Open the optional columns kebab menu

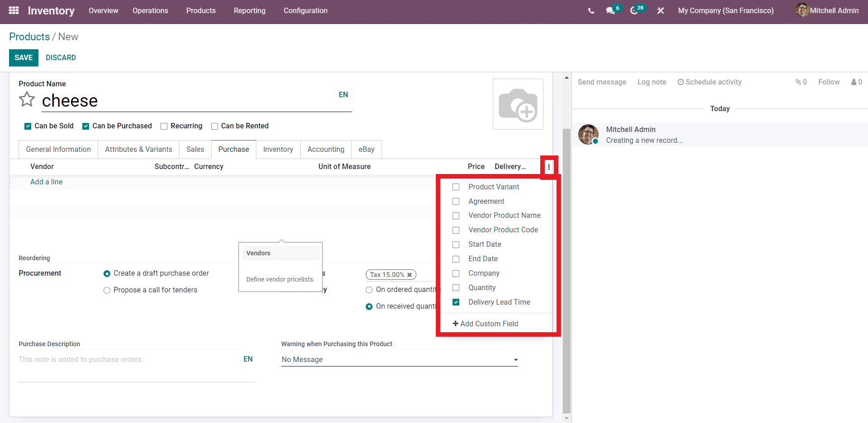click(x=549, y=167)
